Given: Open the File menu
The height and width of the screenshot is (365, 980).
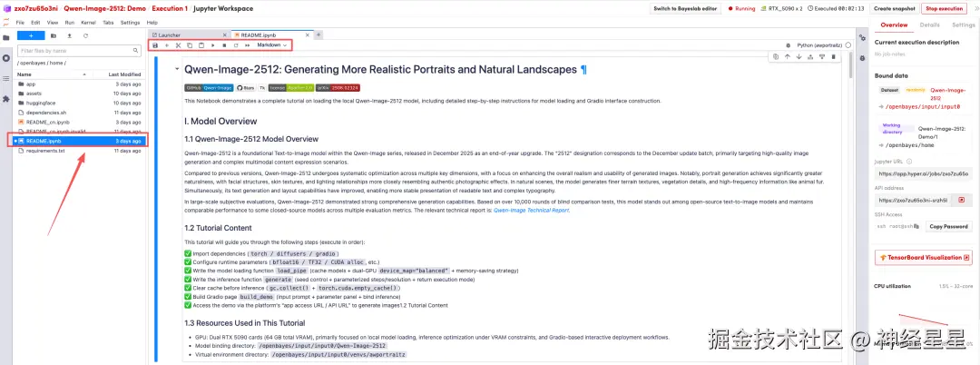Looking at the screenshot, I should [x=20, y=23].
